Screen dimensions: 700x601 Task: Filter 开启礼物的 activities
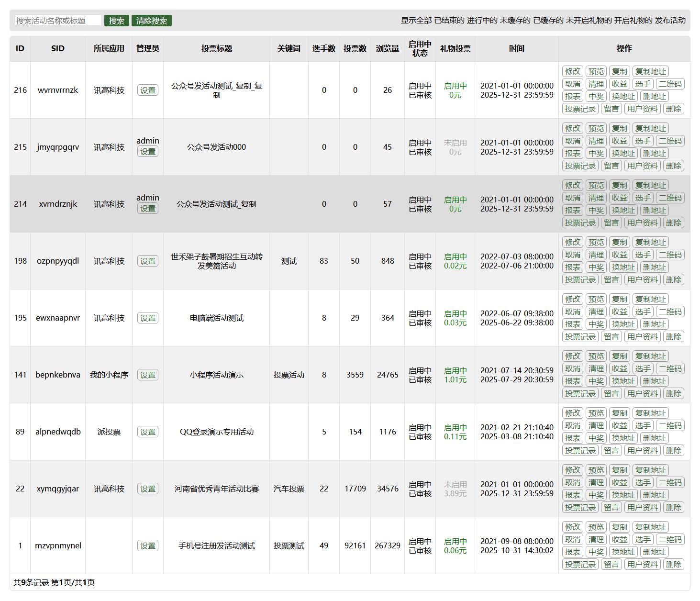[633, 20]
